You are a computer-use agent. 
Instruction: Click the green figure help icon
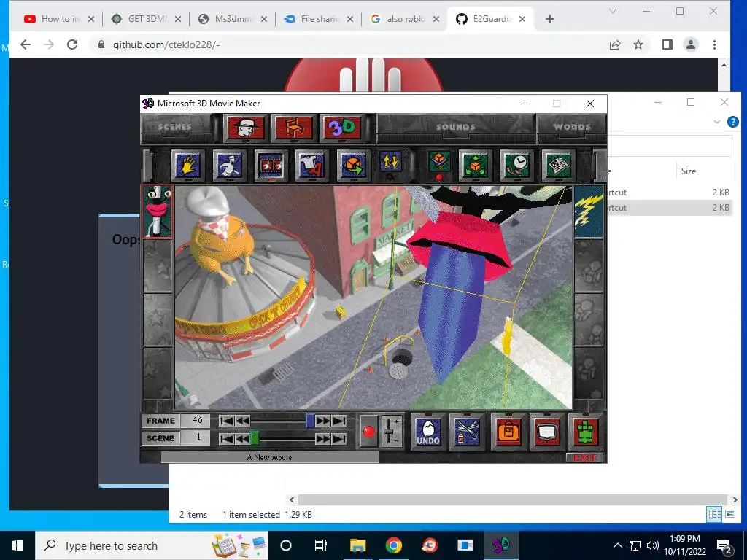pyautogui.click(x=586, y=432)
